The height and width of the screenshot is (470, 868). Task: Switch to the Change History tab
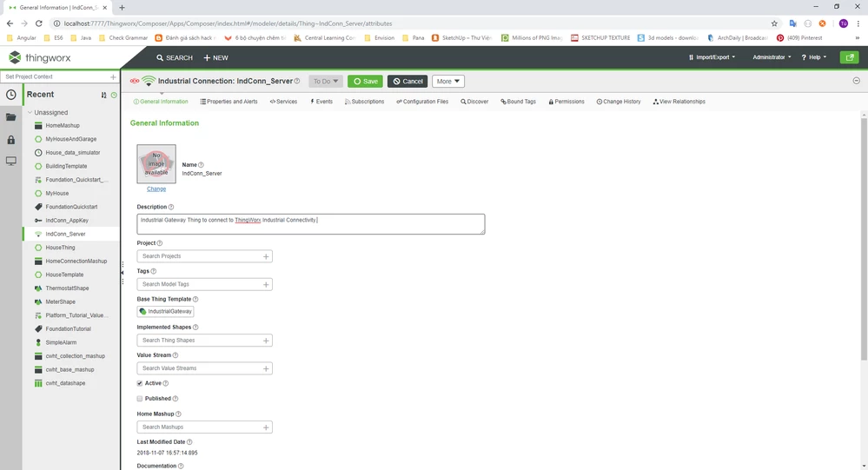click(x=619, y=102)
